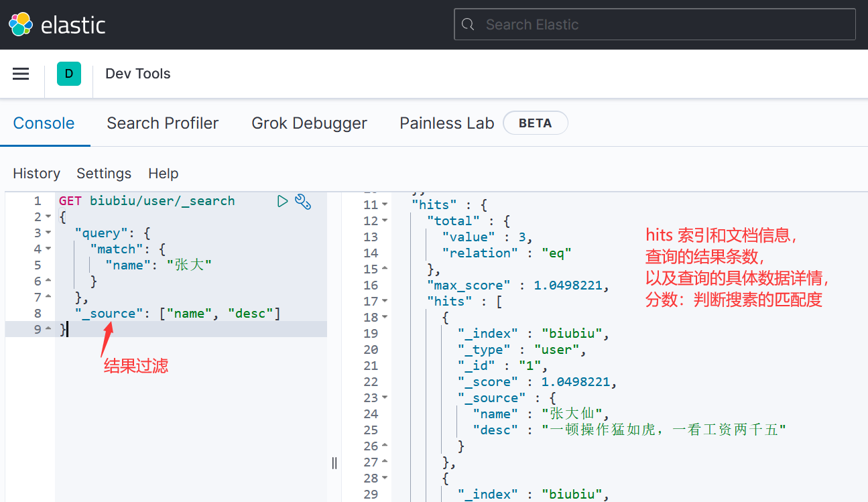The height and width of the screenshot is (502, 868).
Task: Click the "match" key in editor
Action: (x=116, y=249)
